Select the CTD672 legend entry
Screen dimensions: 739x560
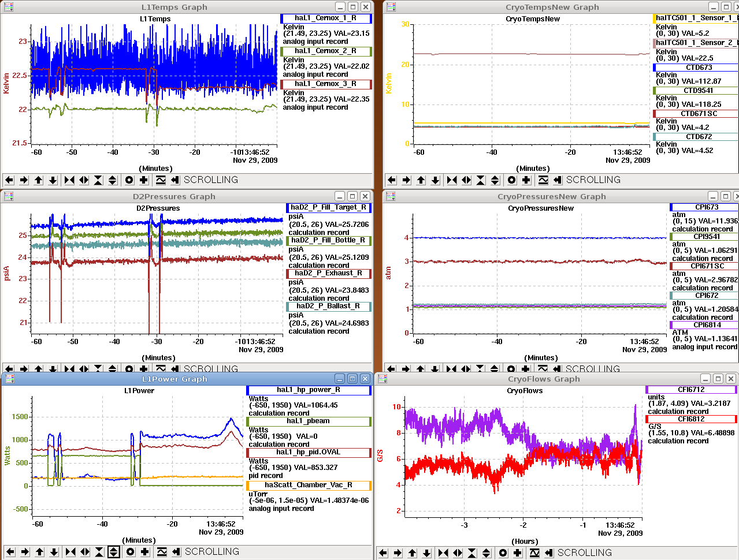click(696, 137)
